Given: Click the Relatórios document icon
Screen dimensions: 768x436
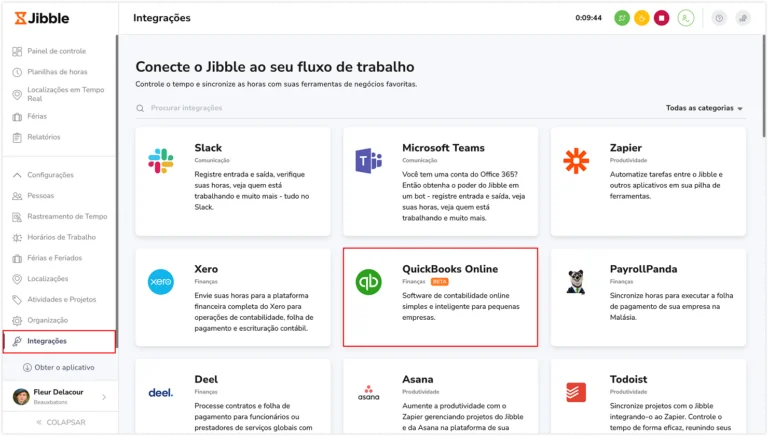Looking at the screenshot, I should (17, 138).
